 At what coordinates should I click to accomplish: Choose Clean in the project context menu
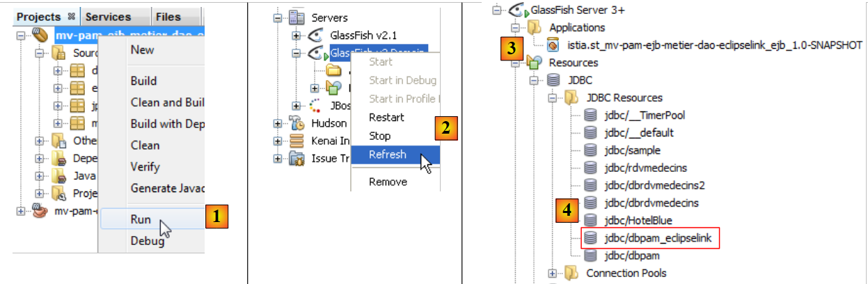click(145, 145)
